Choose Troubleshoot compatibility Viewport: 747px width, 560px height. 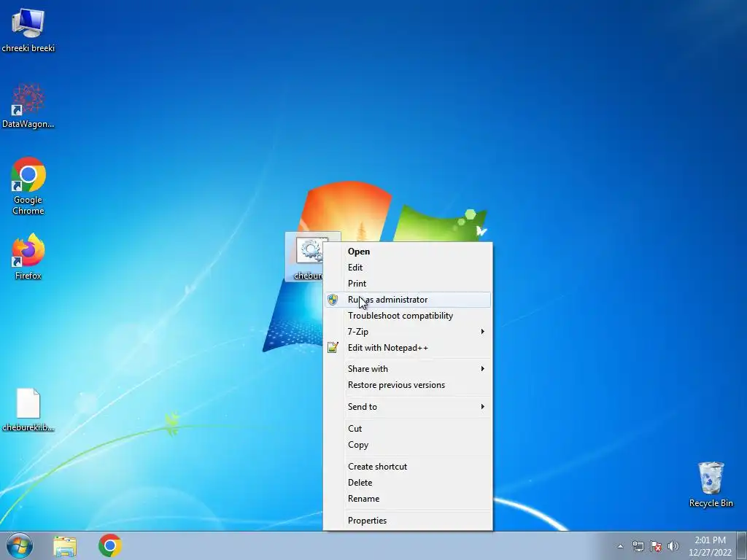point(408,316)
